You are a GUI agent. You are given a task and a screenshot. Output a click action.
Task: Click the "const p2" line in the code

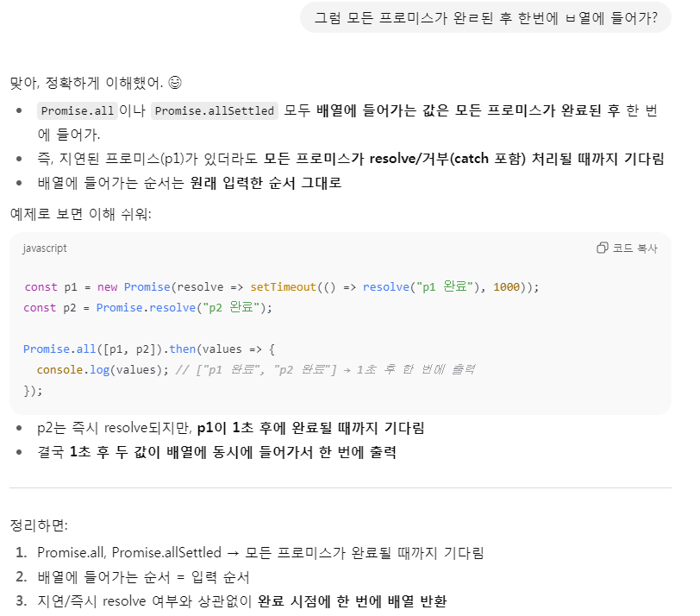[x=147, y=307]
